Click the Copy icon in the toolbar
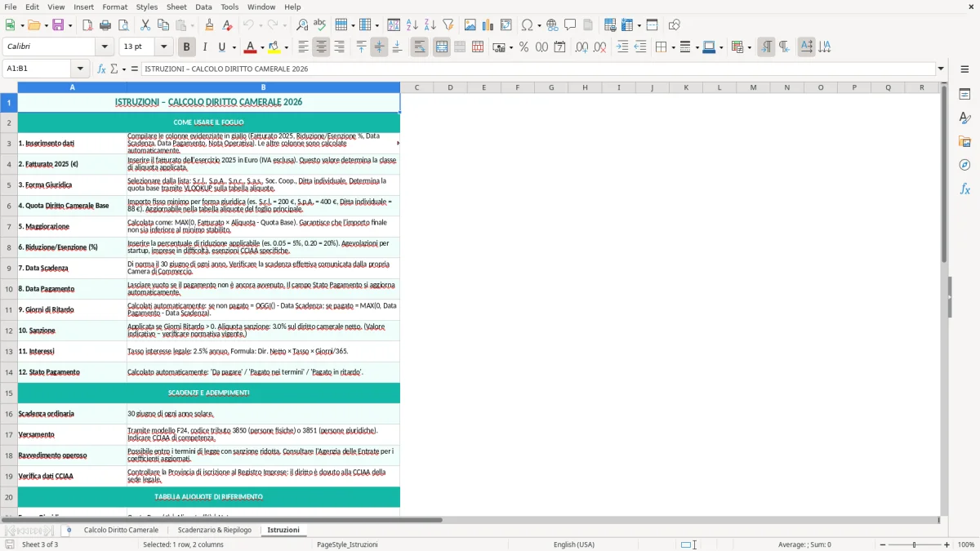This screenshot has height=551, width=980. (x=163, y=25)
